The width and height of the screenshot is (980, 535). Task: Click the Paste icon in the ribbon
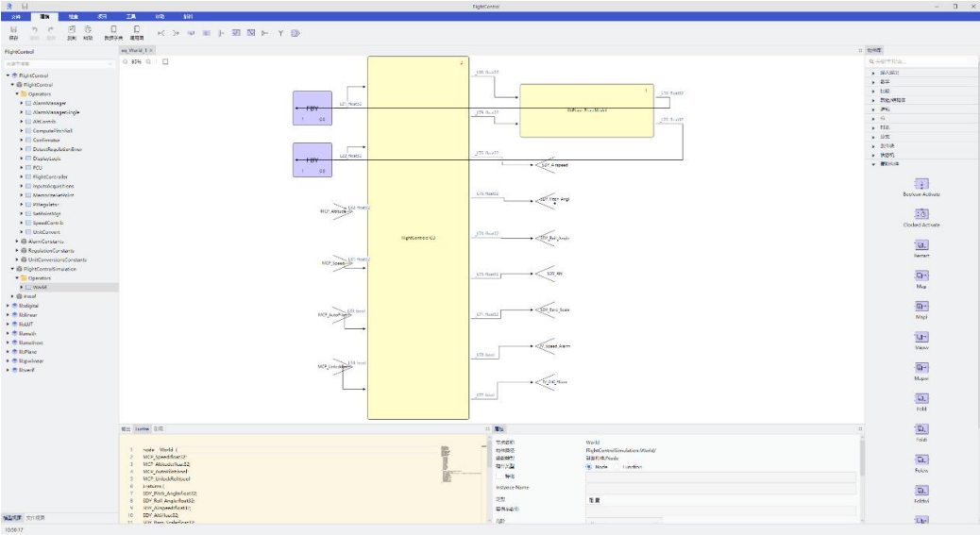(88, 29)
